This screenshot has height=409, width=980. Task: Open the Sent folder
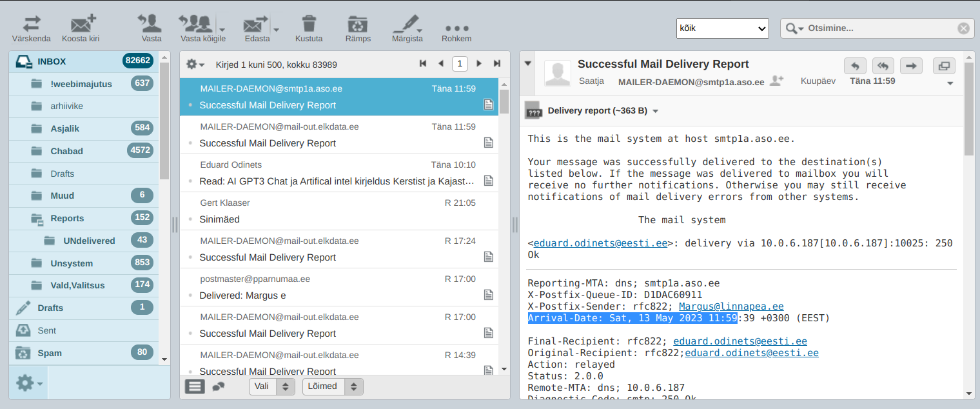click(83, 330)
